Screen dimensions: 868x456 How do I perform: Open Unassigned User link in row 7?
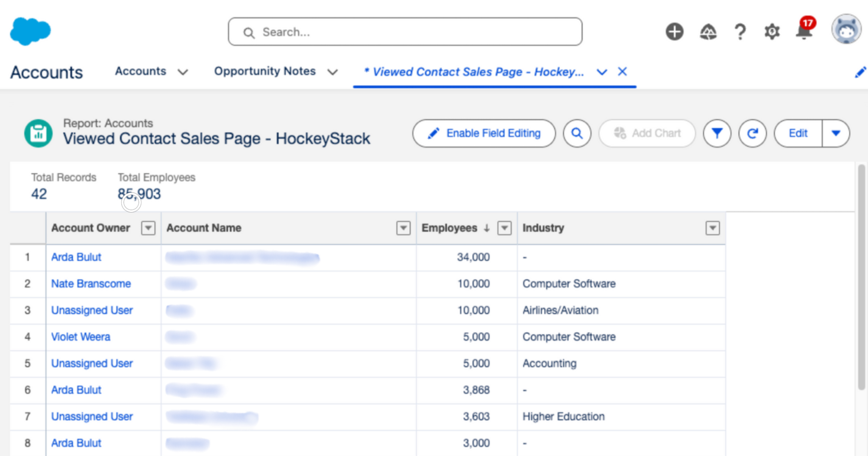[92, 417]
